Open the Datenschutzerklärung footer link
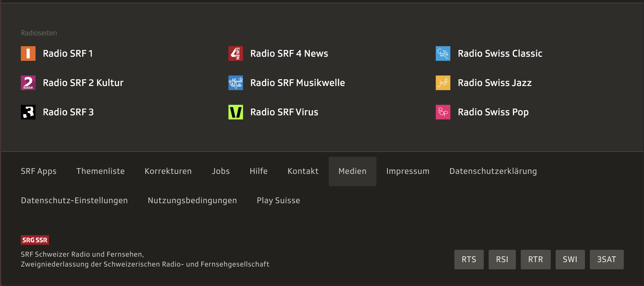 pyautogui.click(x=493, y=171)
